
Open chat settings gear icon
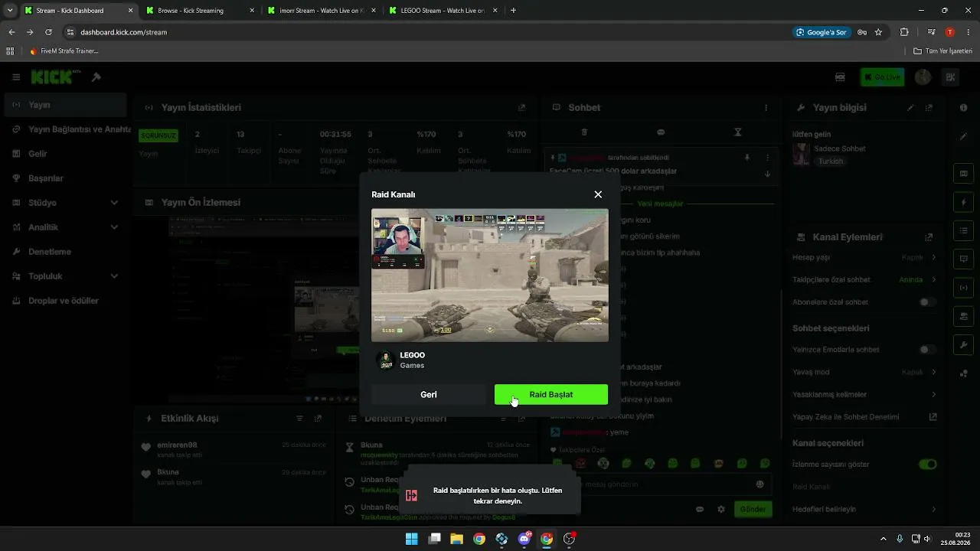[x=720, y=509]
